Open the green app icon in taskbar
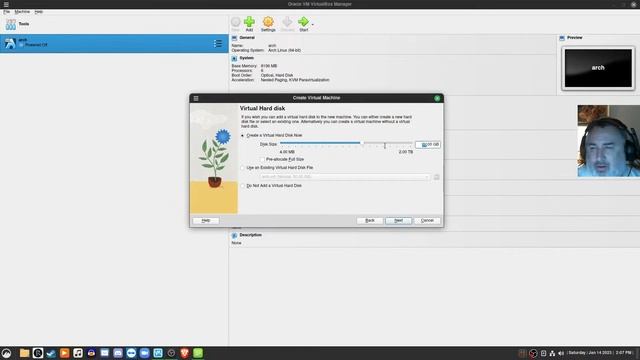 [198, 353]
